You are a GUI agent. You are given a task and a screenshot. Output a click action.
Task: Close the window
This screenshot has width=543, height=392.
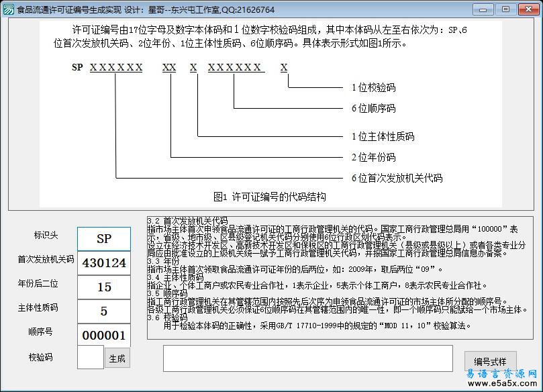tap(528, 9)
